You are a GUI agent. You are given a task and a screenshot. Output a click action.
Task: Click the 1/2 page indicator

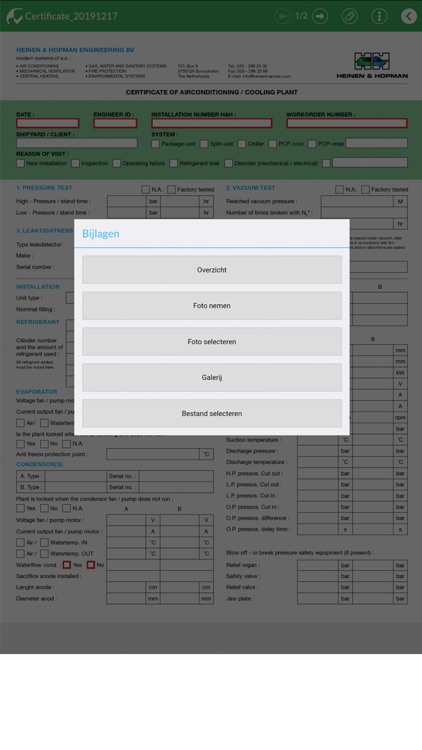click(x=301, y=16)
